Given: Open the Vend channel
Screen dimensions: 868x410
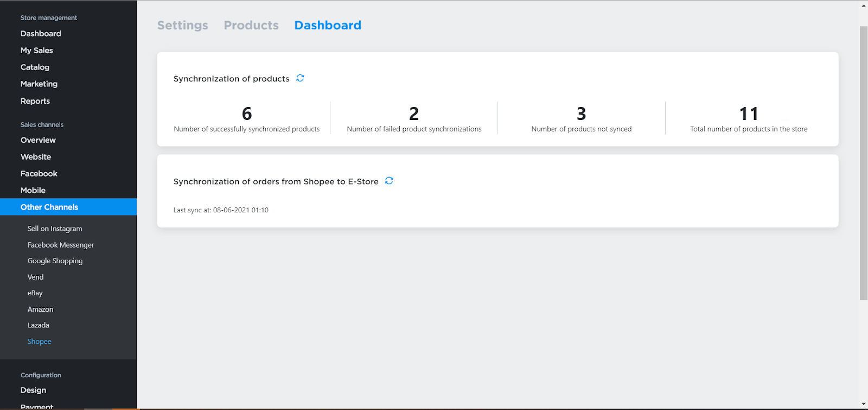Looking at the screenshot, I should click(x=36, y=277).
